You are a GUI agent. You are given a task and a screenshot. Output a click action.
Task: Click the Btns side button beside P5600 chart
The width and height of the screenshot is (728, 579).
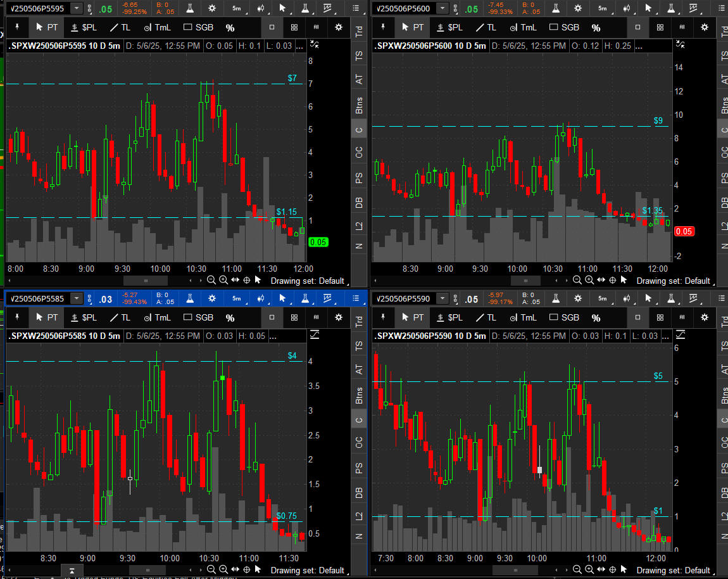pos(724,105)
